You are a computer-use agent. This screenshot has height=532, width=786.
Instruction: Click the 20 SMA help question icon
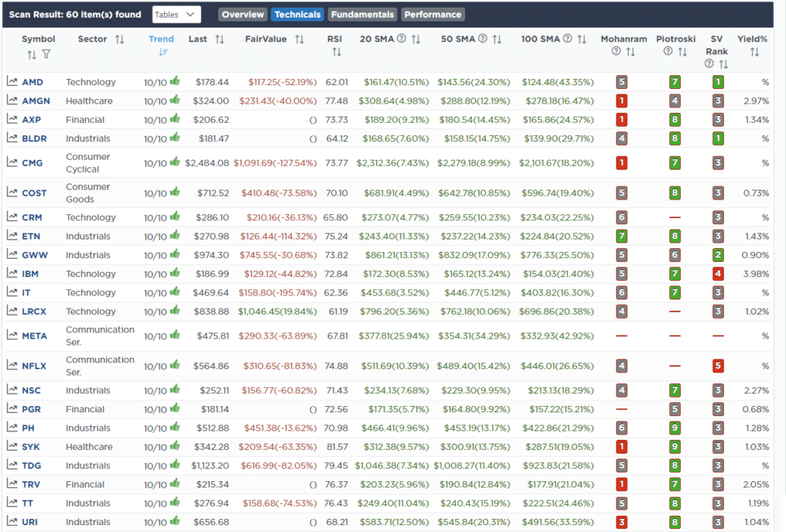[401, 38]
